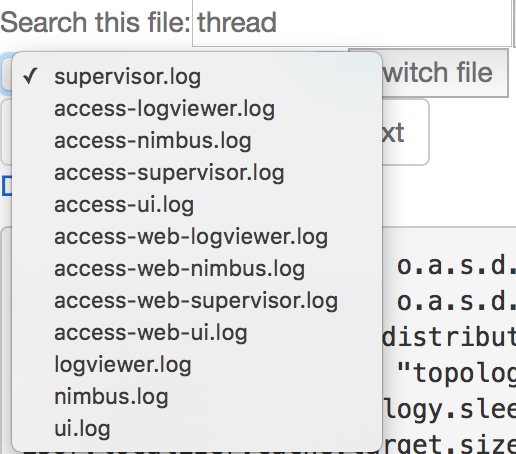Pick access-web-nimbus.log in dropdown
This screenshot has width=516, height=454.
[197, 269]
